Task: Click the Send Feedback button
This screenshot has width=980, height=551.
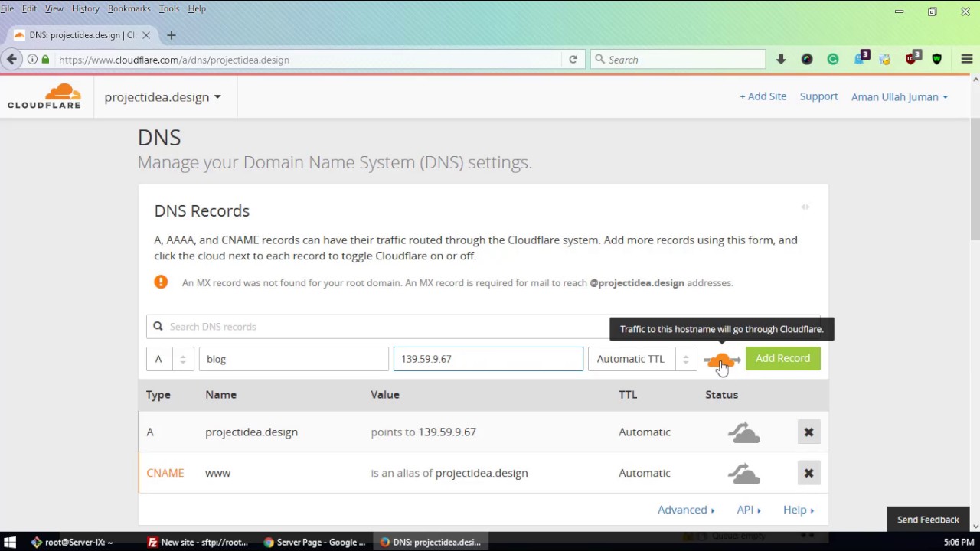Action: [x=928, y=520]
